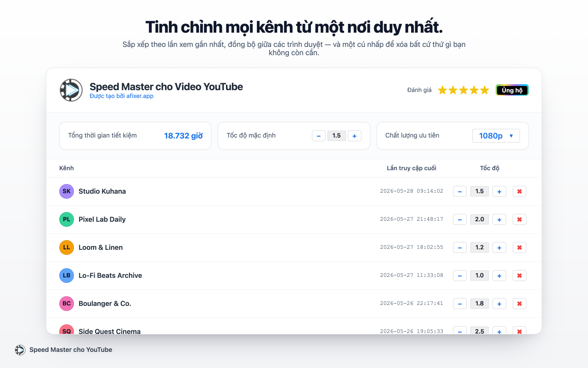Viewport: 588px width, 368px height.
Task: Increase speed for Lo-Fi Beats Archive
Action: (x=499, y=276)
